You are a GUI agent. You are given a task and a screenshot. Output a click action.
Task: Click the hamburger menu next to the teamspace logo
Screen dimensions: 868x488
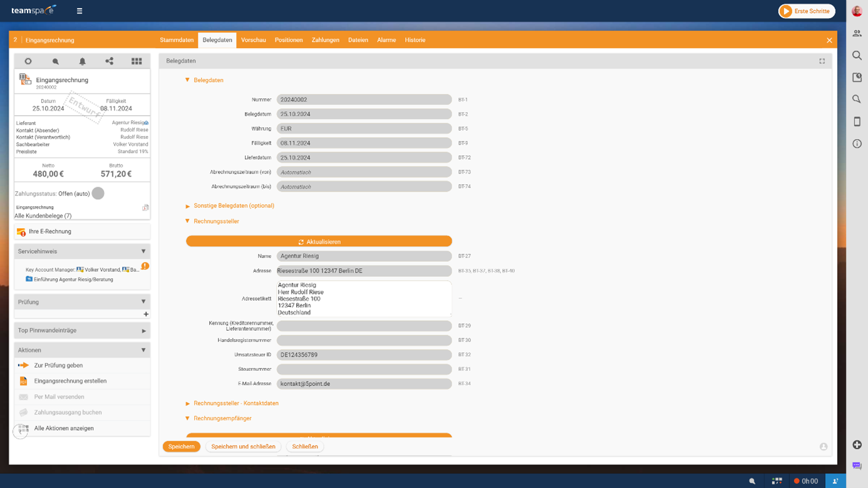click(x=80, y=11)
